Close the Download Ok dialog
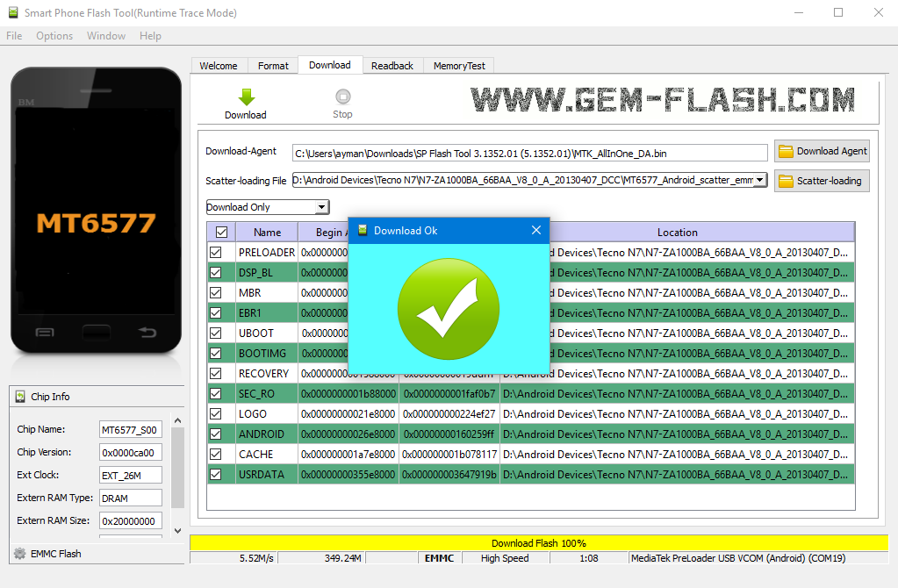 536,230
